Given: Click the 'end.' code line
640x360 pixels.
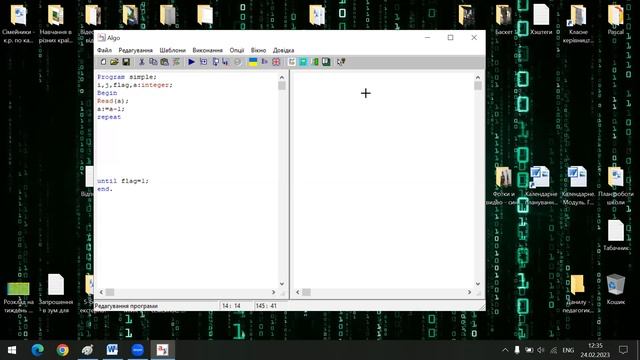Looking at the screenshot, I should click(105, 189).
